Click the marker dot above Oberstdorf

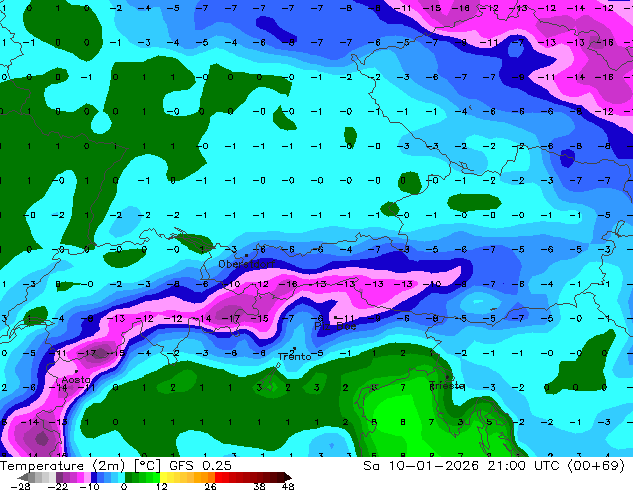tap(247, 256)
